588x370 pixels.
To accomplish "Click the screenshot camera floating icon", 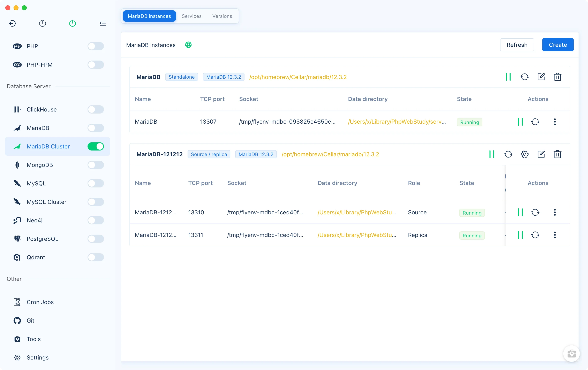I will point(571,353).
